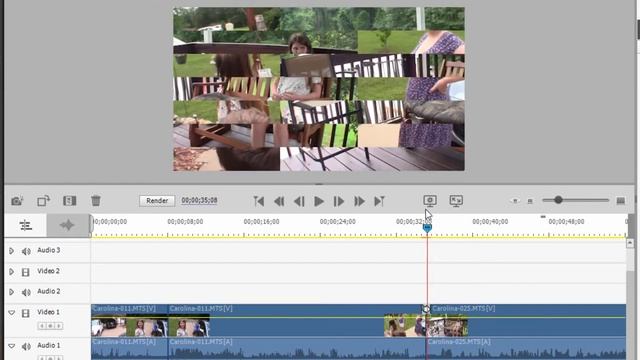
Task: Collapse the Video 1 track
Action: coord(11,313)
